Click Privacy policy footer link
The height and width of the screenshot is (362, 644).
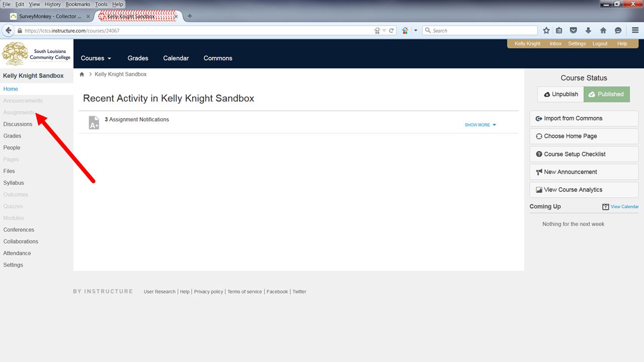208,292
